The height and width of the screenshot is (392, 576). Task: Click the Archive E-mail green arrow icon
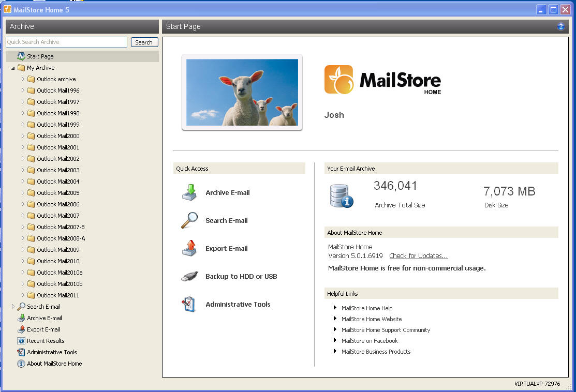pos(189,192)
